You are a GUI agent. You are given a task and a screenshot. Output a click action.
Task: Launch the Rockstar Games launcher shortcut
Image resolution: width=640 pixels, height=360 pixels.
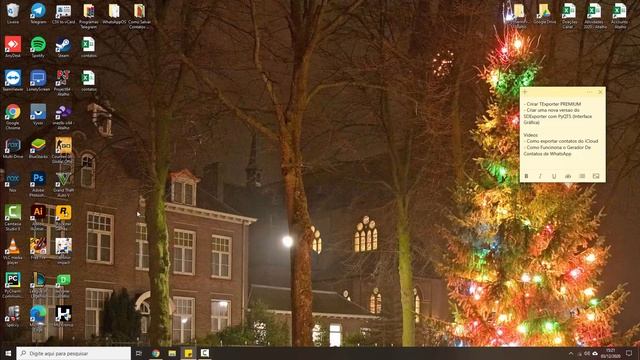point(63,218)
